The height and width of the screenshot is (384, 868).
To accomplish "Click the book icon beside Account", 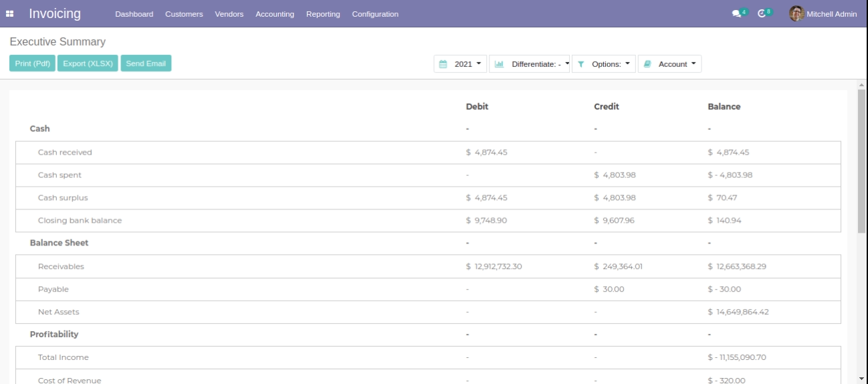I will point(647,64).
